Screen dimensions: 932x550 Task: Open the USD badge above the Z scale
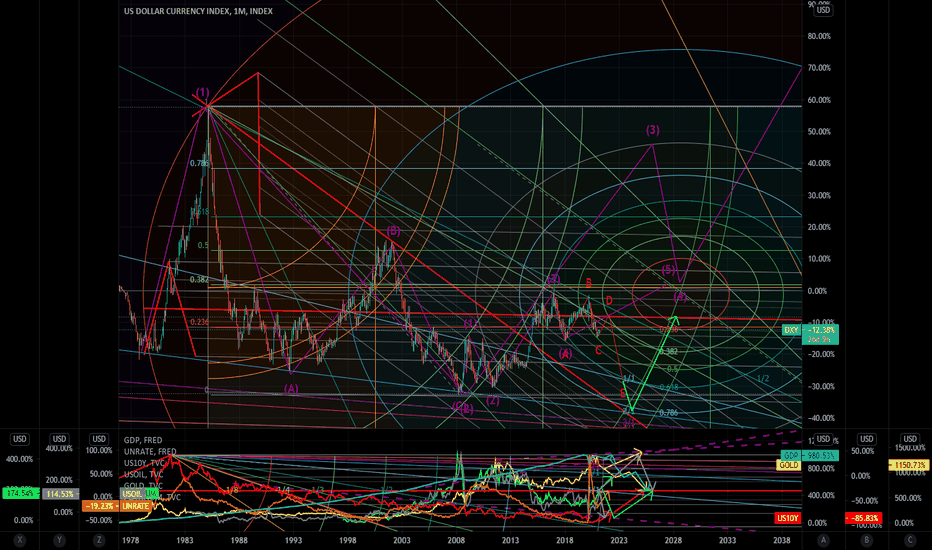point(99,439)
